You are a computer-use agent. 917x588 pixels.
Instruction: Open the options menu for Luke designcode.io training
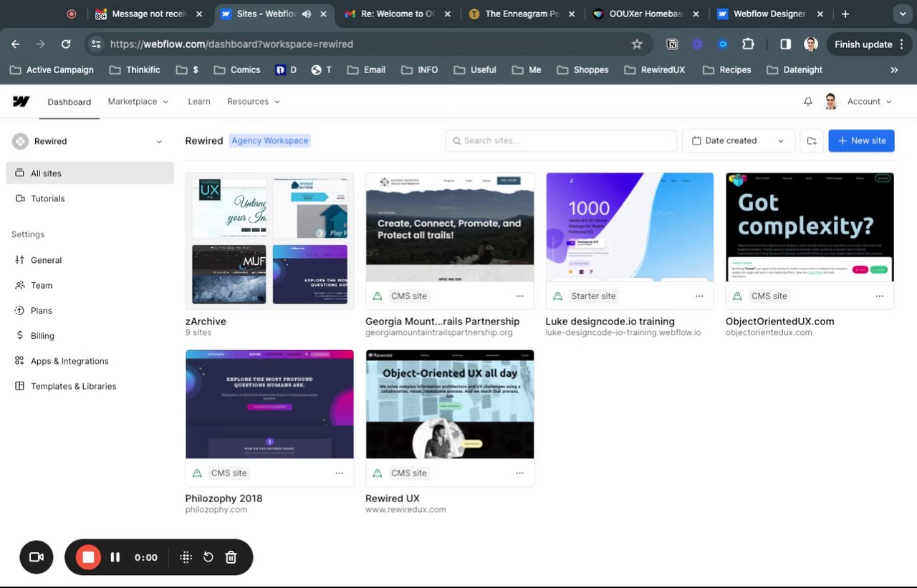point(699,296)
